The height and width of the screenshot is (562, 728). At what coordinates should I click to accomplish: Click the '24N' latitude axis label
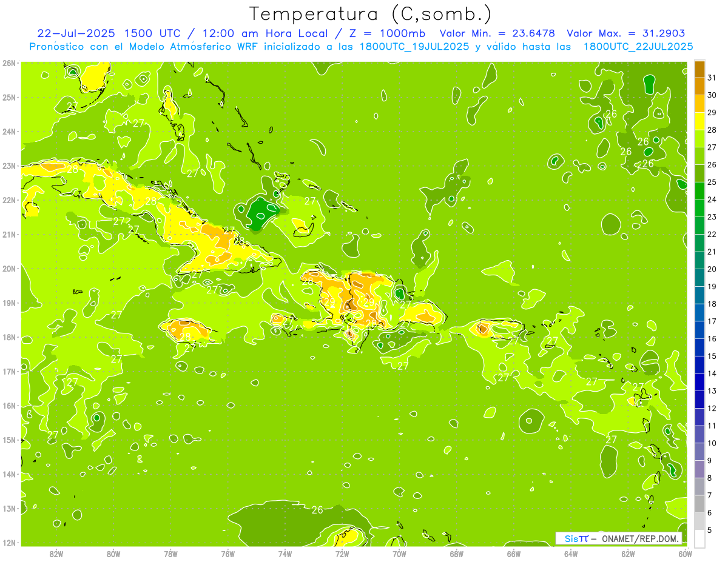(x=9, y=132)
